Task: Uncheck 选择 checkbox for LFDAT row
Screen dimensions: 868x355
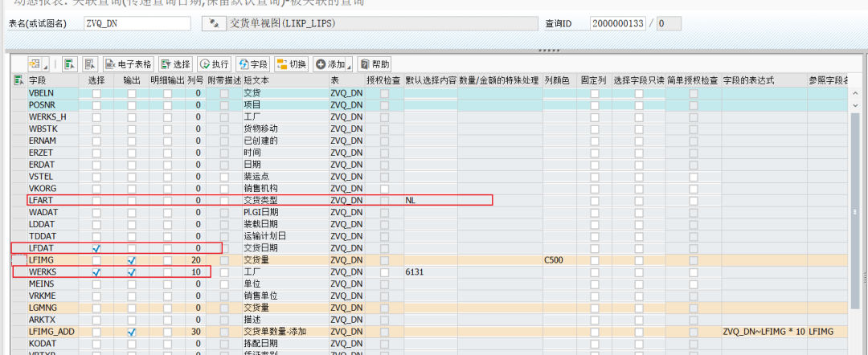Action: [96, 248]
